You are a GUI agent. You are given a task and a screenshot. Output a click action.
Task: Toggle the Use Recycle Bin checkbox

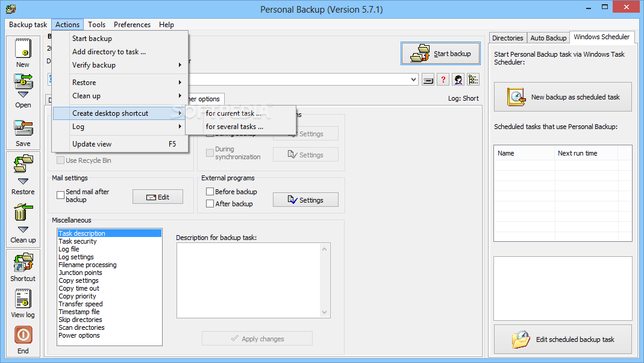point(60,160)
